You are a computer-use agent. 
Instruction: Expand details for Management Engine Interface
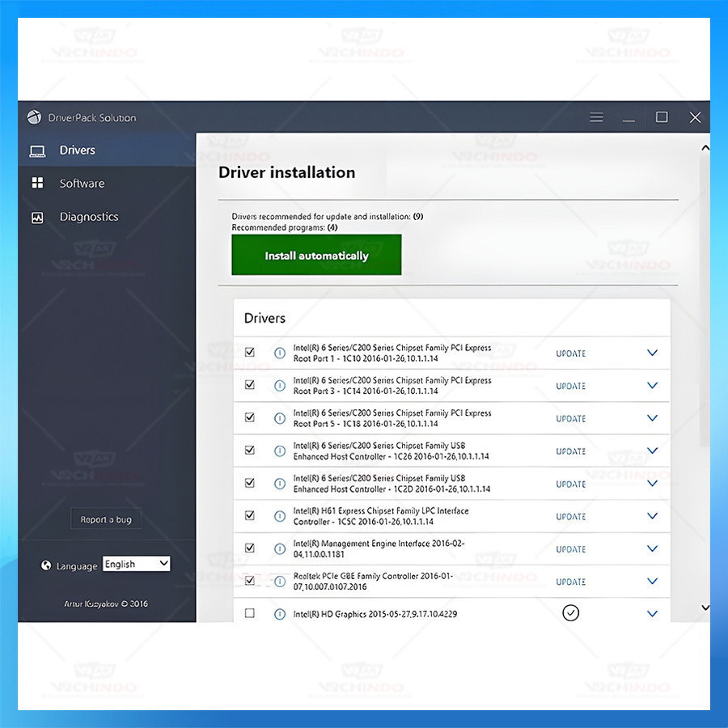[x=652, y=548]
